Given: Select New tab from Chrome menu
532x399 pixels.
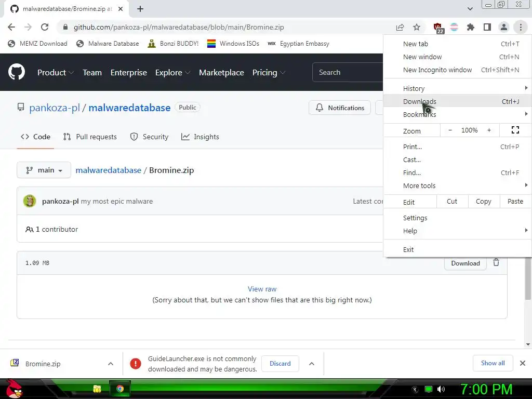Looking at the screenshot, I should (457, 44).
